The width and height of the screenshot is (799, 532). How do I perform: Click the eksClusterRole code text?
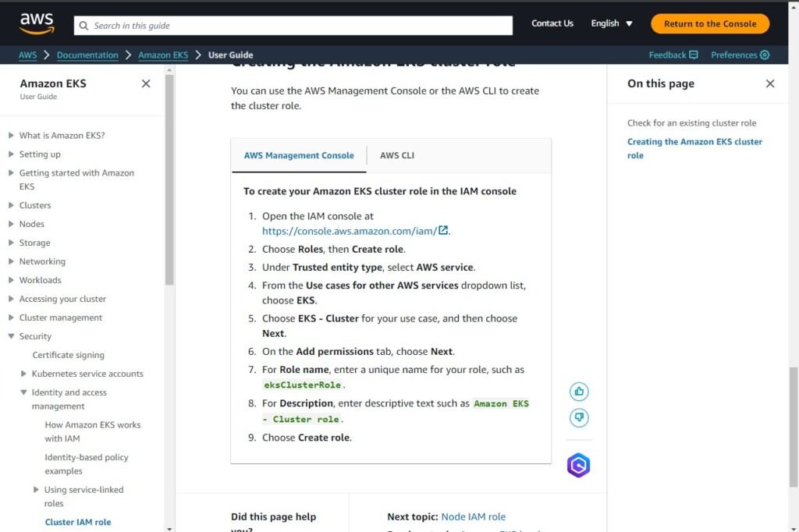(303, 385)
